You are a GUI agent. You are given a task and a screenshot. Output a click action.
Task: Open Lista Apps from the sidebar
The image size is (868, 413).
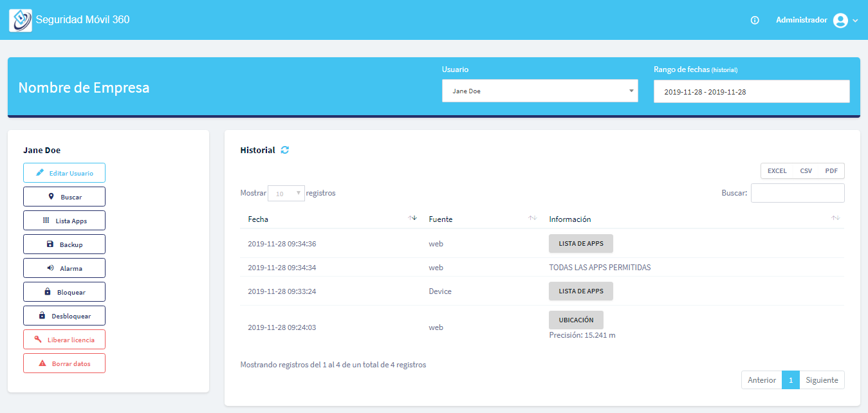pyautogui.click(x=64, y=221)
